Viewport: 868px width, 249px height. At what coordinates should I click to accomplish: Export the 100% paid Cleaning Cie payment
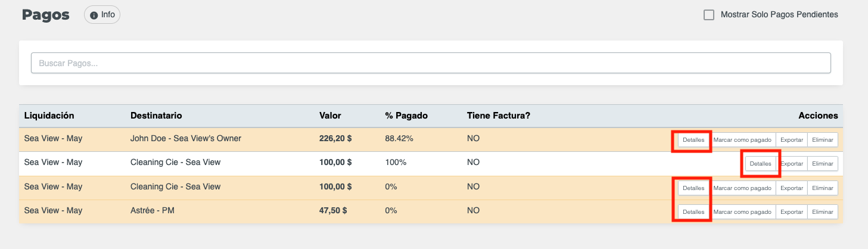(x=792, y=164)
